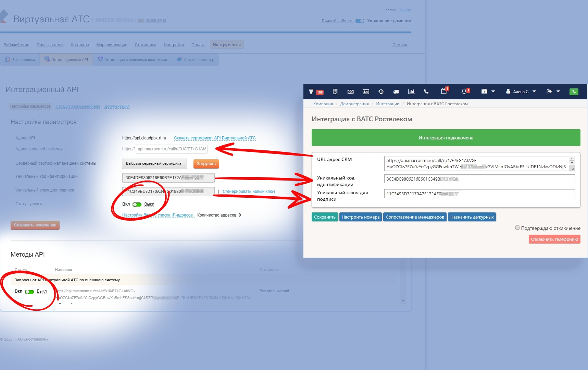Open the Статистика menu
The width and height of the screenshot is (588, 370).
tap(145, 45)
